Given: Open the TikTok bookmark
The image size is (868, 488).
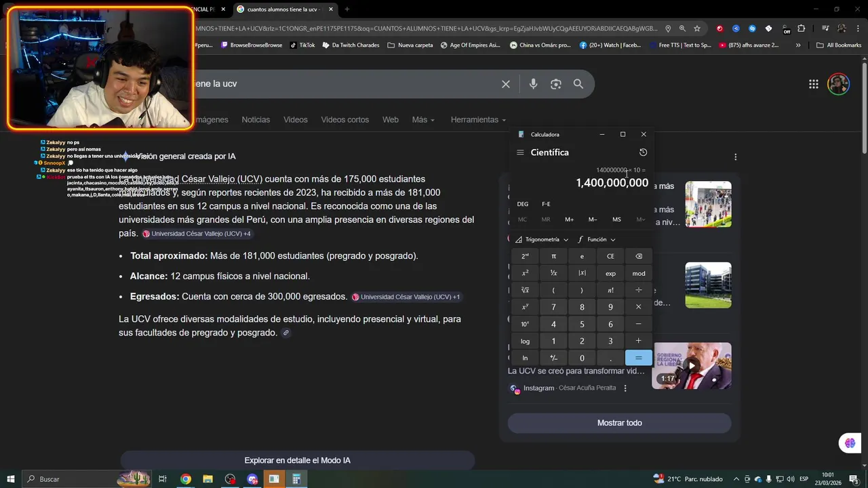Looking at the screenshot, I should pos(302,45).
